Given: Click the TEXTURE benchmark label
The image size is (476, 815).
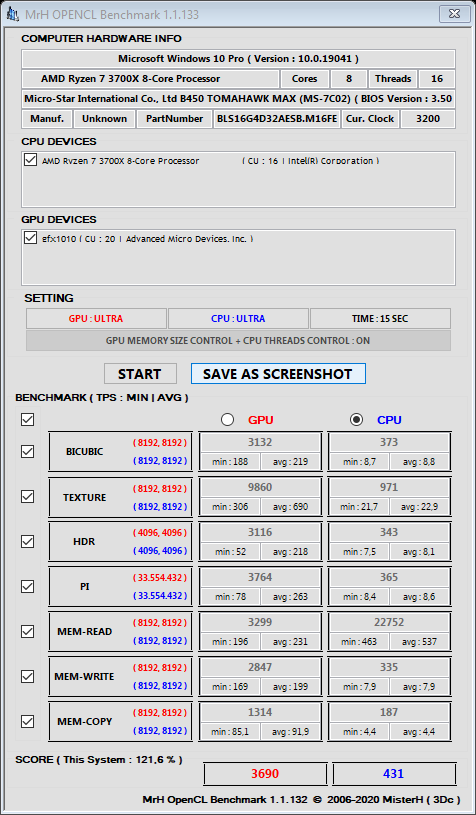Looking at the screenshot, I should tap(85, 497).
